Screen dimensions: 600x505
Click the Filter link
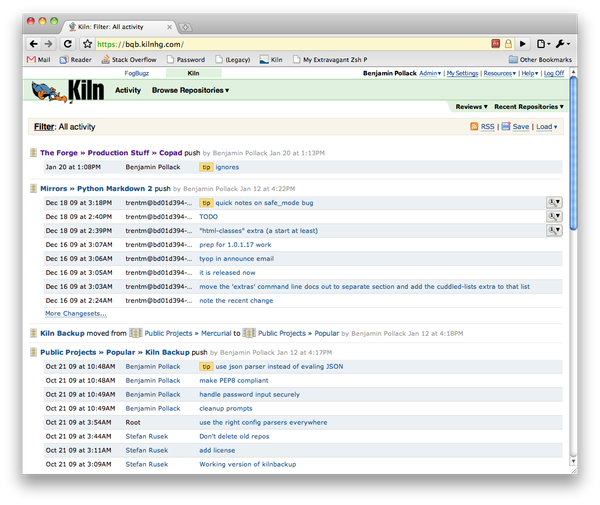point(44,127)
